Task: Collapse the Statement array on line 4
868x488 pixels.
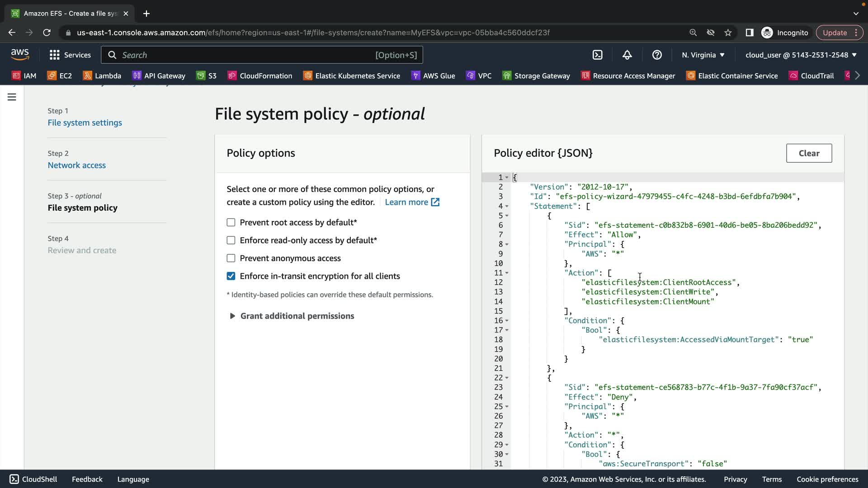Action: pos(507,206)
